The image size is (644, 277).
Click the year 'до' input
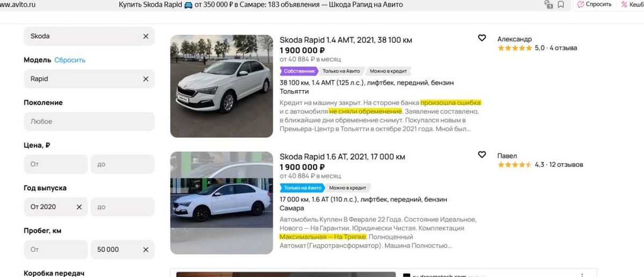click(x=122, y=207)
